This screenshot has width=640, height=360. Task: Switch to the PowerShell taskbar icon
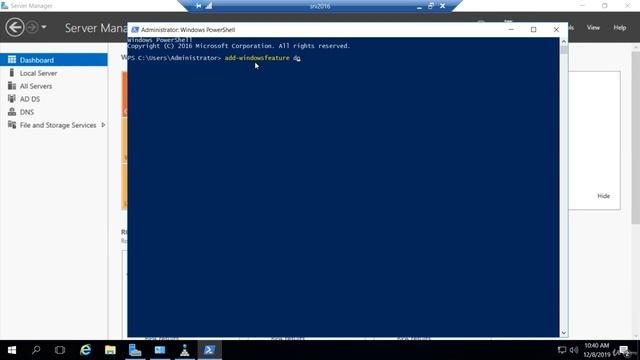tap(209, 350)
